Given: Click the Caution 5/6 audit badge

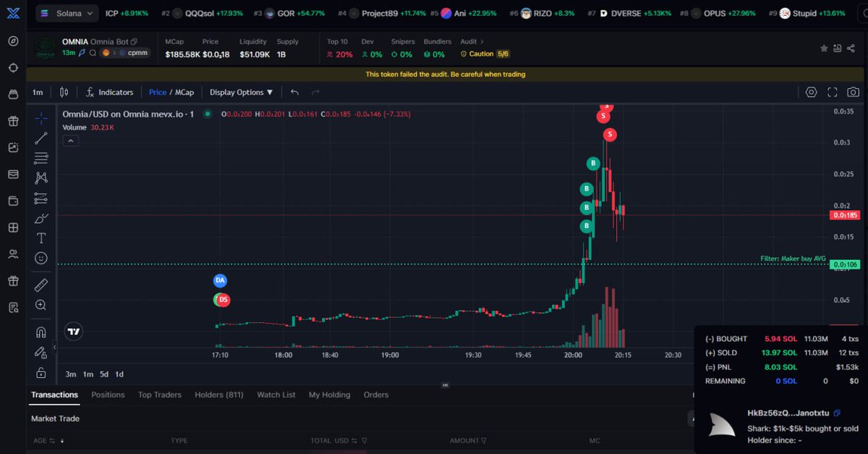Looking at the screenshot, I should coord(484,54).
